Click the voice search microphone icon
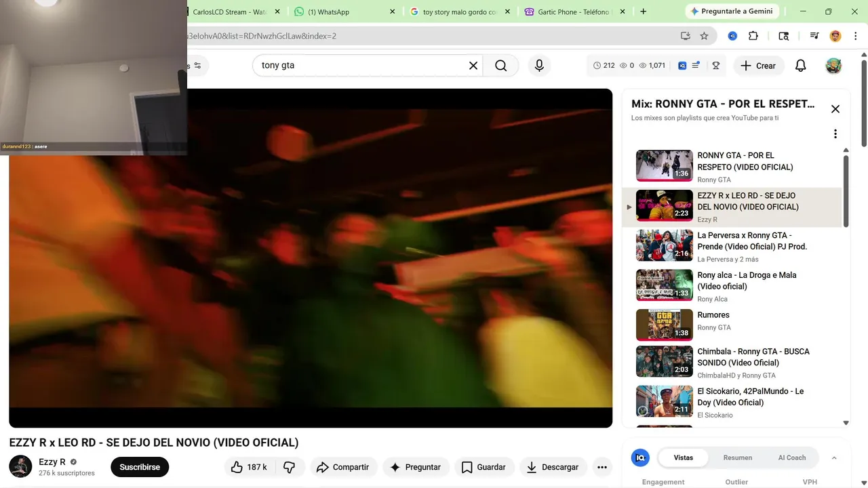 [x=539, y=66]
